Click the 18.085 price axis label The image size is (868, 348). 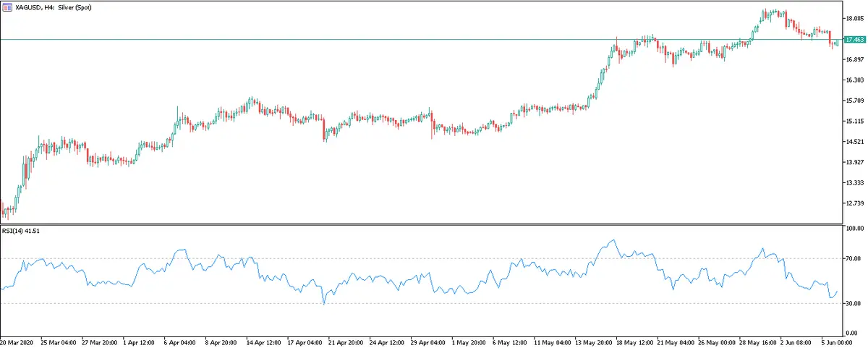pos(855,19)
